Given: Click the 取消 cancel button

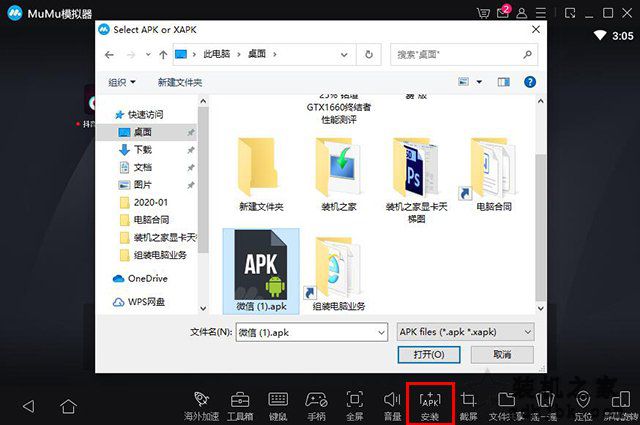Looking at the screenshot, I should [x=502, y=354].
